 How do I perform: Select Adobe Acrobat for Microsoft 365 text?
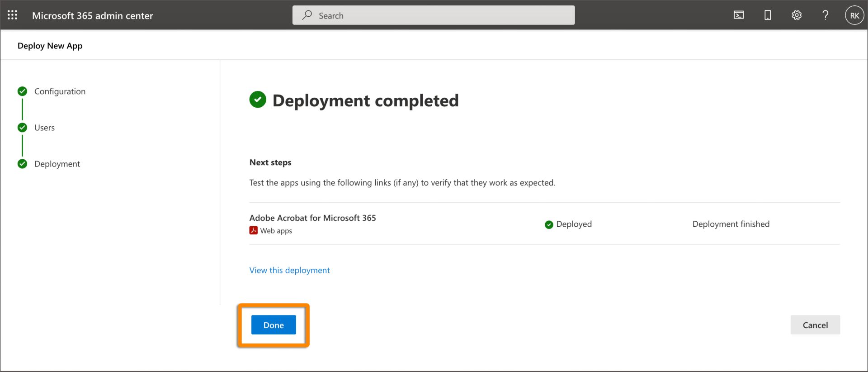click(312, 218)
